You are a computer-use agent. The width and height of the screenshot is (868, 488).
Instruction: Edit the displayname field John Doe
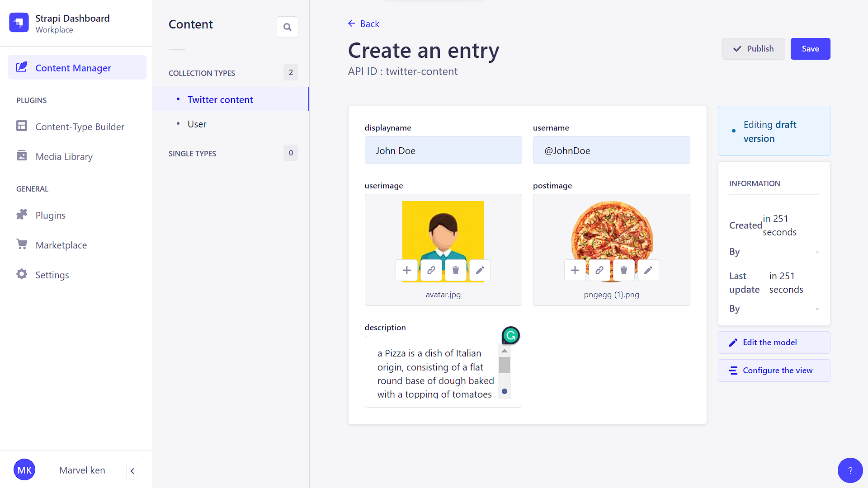(x=443, y=150)
